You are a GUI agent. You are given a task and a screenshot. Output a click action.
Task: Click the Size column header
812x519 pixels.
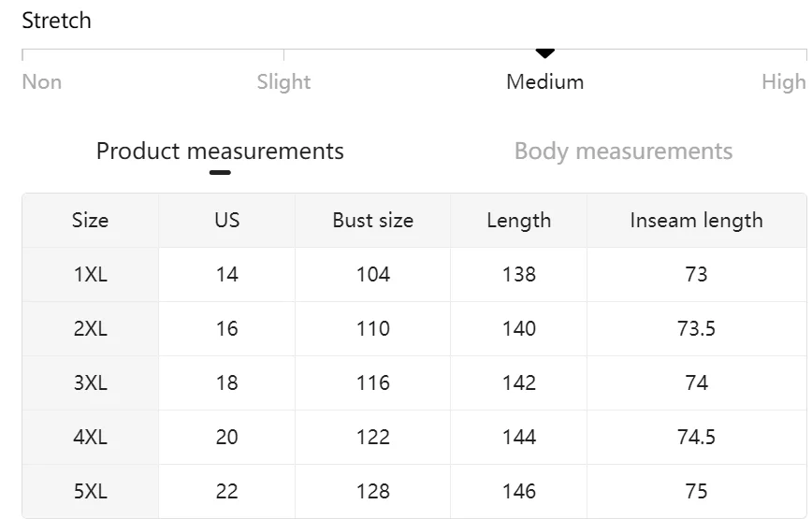[x=90, y=221]
